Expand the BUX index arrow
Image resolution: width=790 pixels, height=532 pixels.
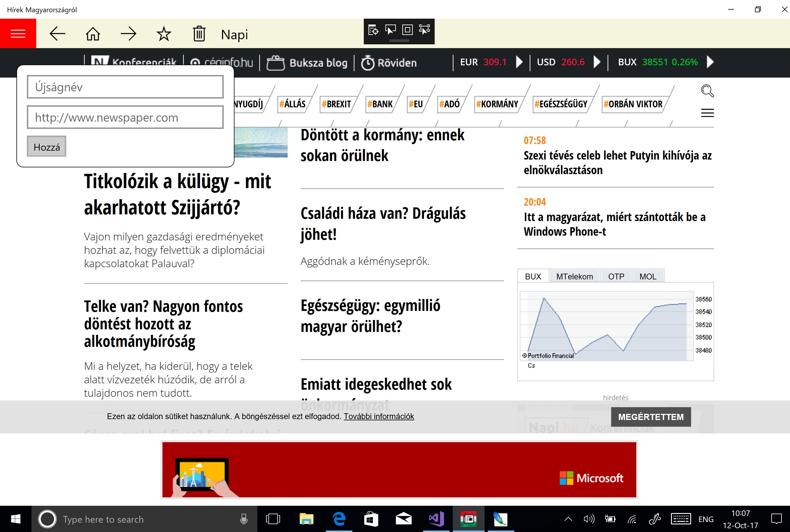(710, 62)
